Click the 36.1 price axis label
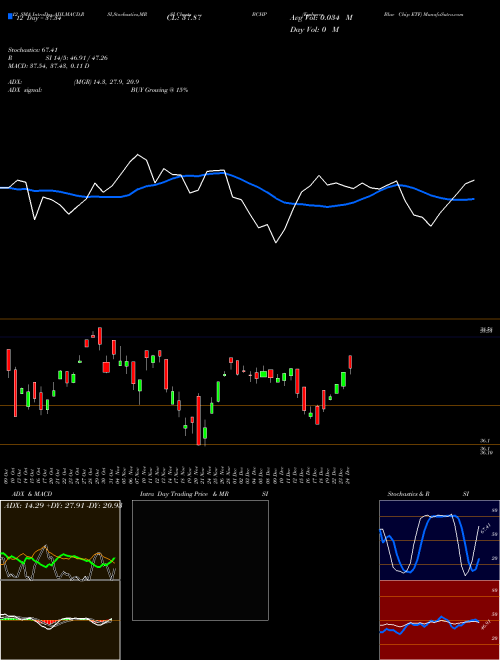The width and height of the screenshot is (500, 660). (485, 441)
